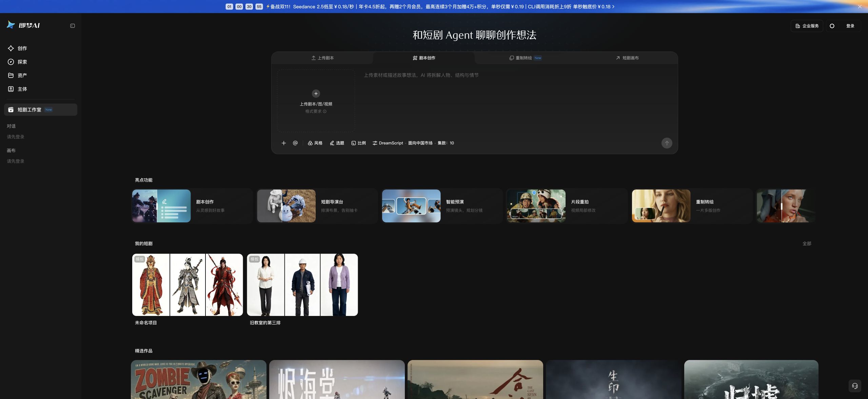
Task: Click 全部 link in 我的短剧
Action: (807, 243)
